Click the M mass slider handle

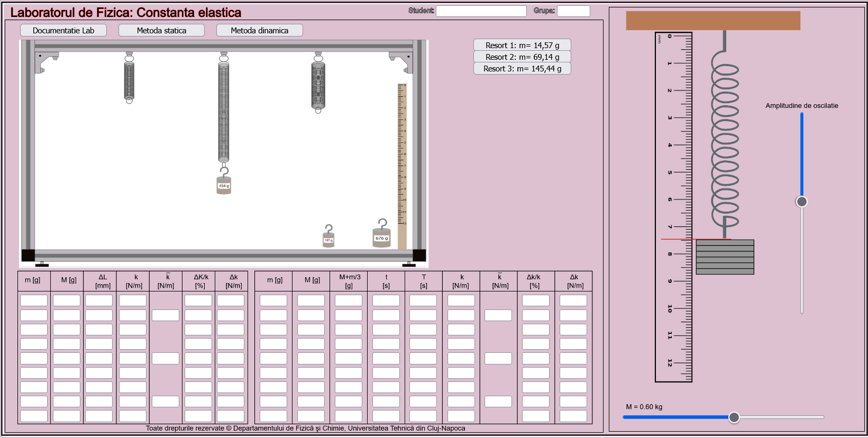(734, 417)
